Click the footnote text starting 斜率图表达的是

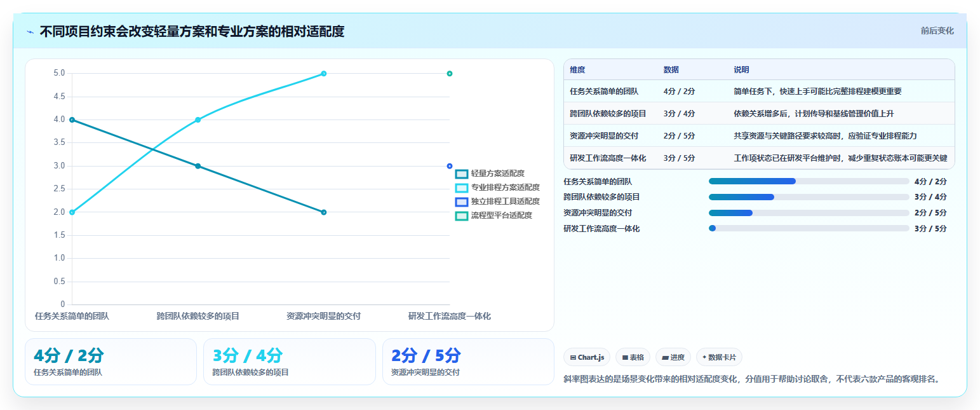click(x=751, y=379)
